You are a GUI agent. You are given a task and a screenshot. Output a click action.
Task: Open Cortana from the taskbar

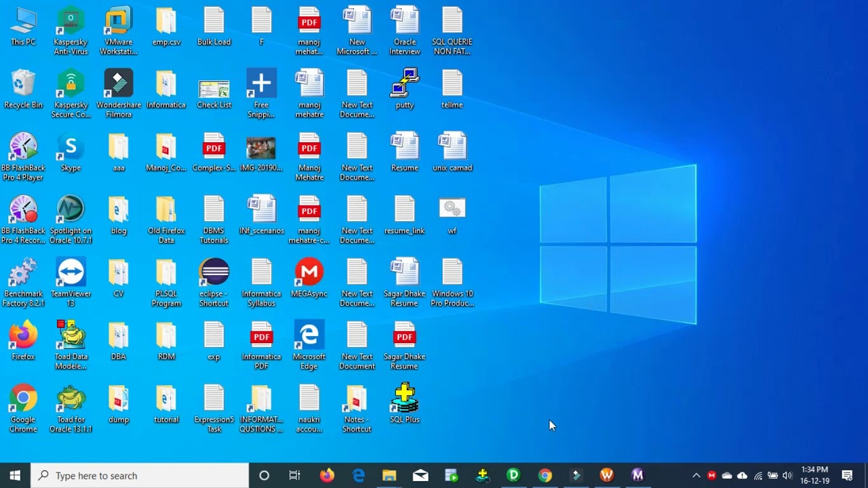point(264,475)
